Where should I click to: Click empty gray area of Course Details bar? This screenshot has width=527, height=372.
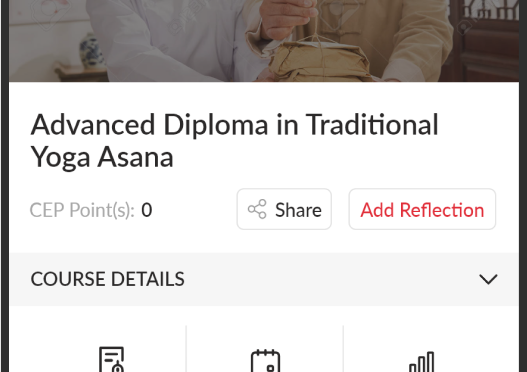(331, 279)
